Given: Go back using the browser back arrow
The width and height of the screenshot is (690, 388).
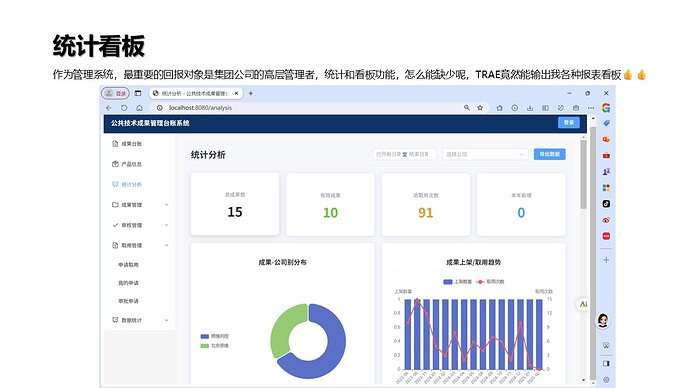Looking at the screenshot, I should point(109,108).
